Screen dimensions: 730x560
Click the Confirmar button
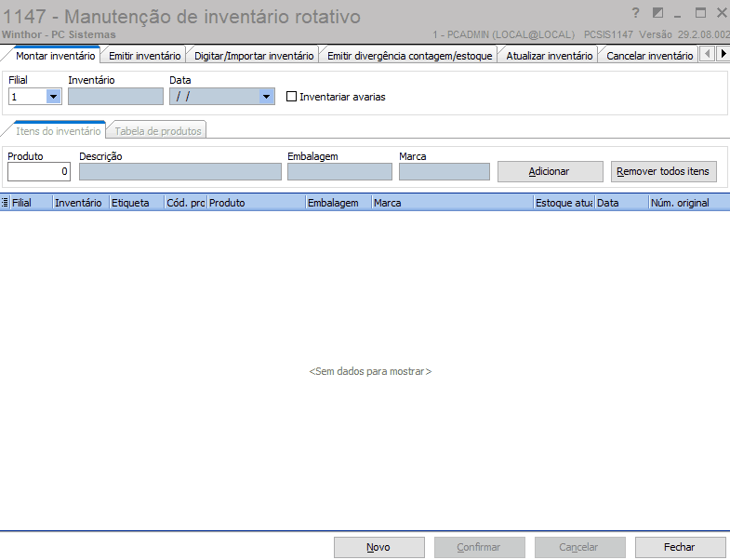[480, 547]
